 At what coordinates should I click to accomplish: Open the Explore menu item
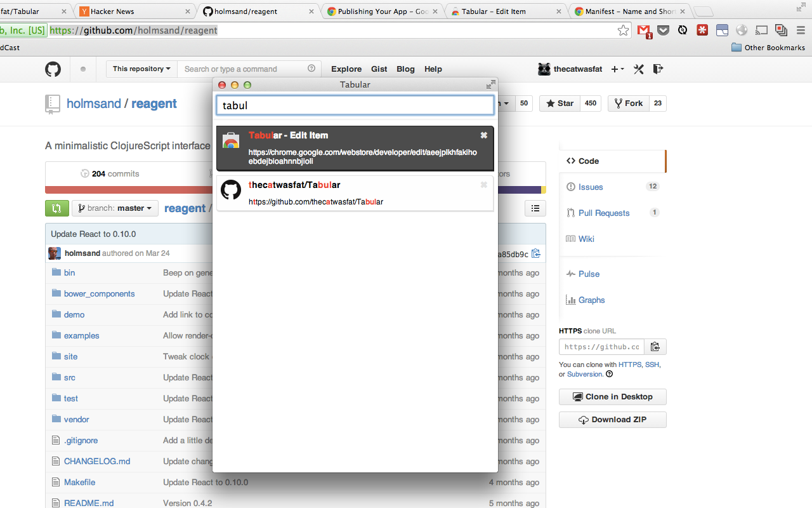(346, 69)
